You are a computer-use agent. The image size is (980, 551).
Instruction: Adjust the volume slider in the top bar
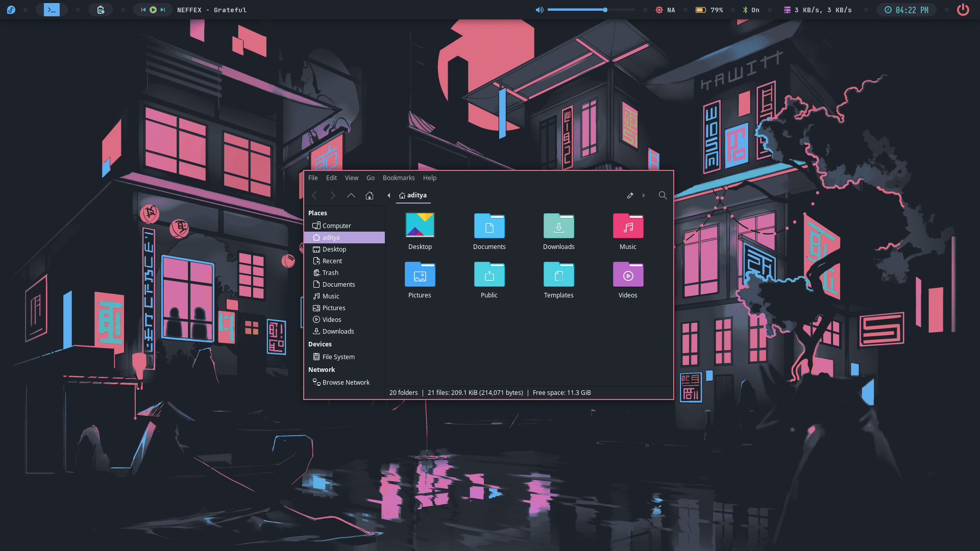tap(592, 10)
